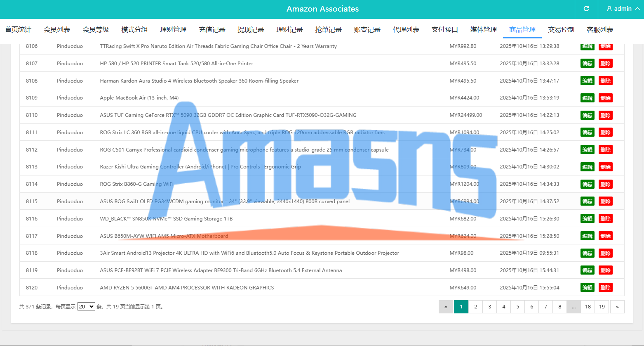Edit product 8107 HP printer row
This screenshot has width=644, height=346.
(588, 63)
